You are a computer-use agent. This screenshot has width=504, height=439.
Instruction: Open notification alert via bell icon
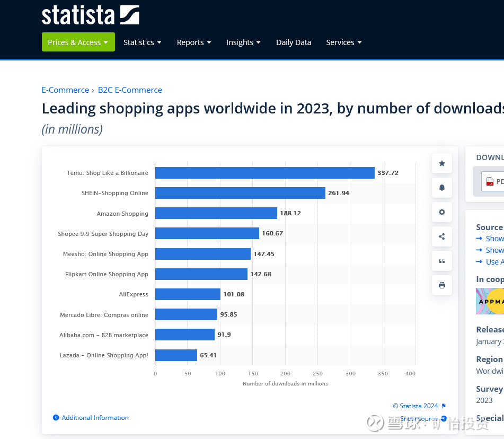point(442,188)
